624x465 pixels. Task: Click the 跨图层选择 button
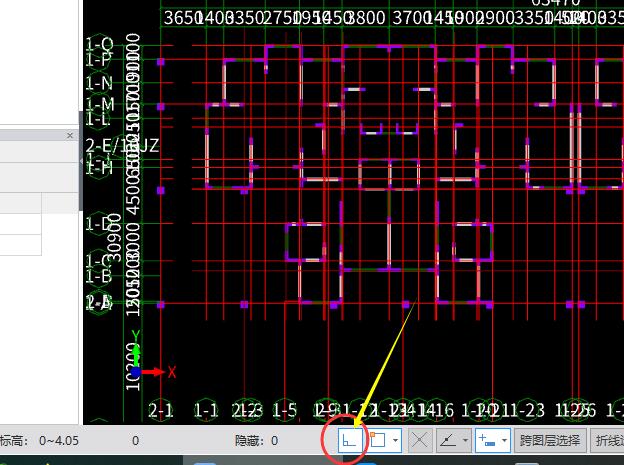[550, 440]
